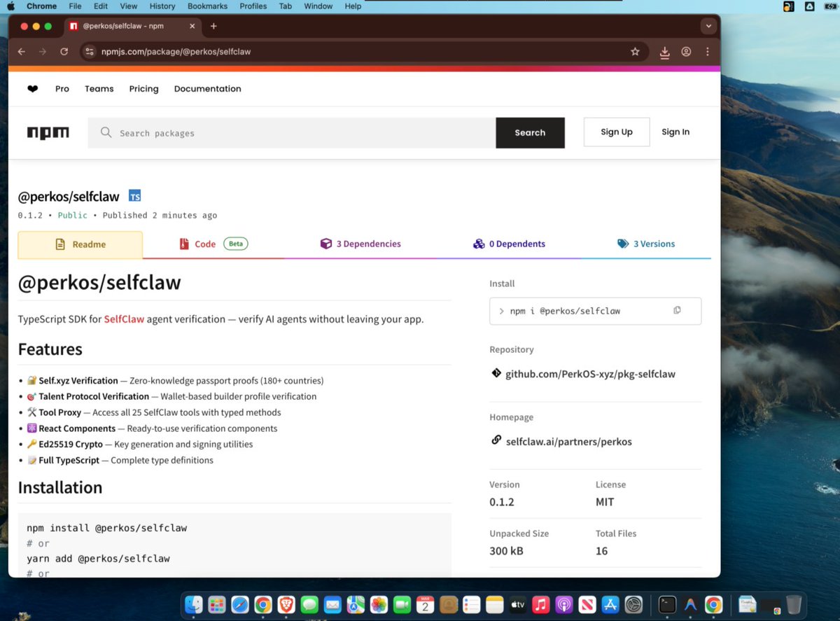840x621 pixels.
Task: Switch to the Readme tab
Action: [80, 244]
